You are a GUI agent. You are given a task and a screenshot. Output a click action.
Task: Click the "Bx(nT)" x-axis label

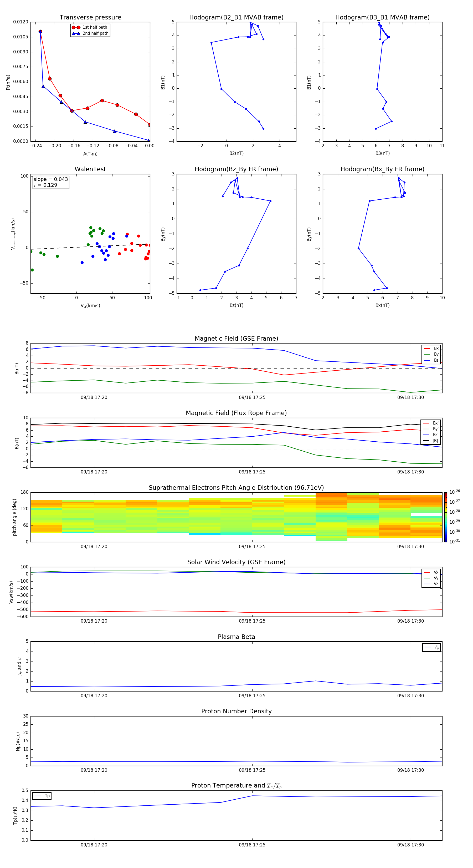point(382,306)
